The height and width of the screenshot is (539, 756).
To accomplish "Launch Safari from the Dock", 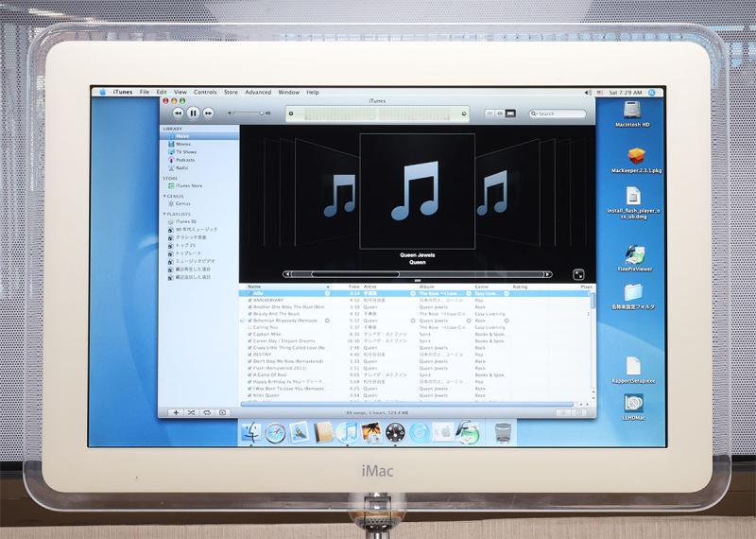I will (275, 433).
